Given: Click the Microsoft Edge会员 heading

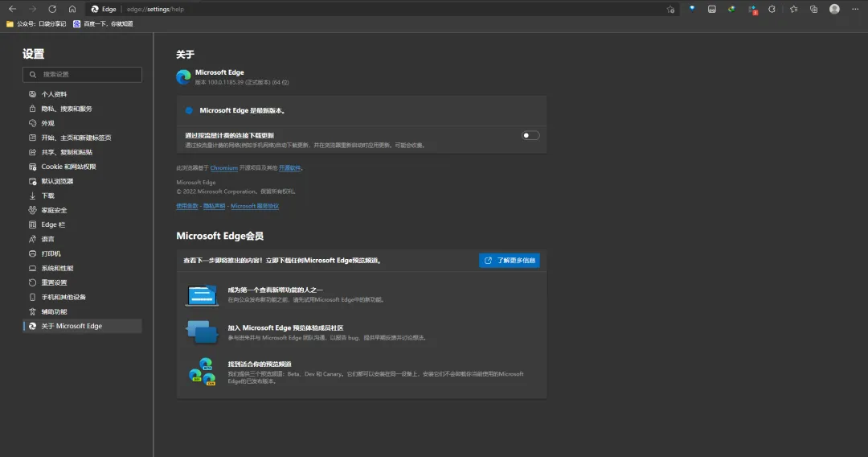Looking at the screenshot, I should pos(219,236).
